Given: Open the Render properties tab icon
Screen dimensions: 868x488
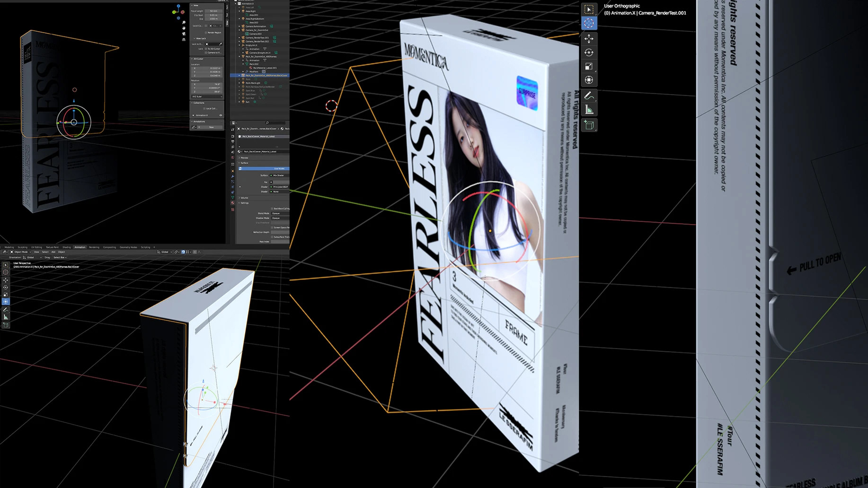Looking at the screenshot, I should point(233,136).
